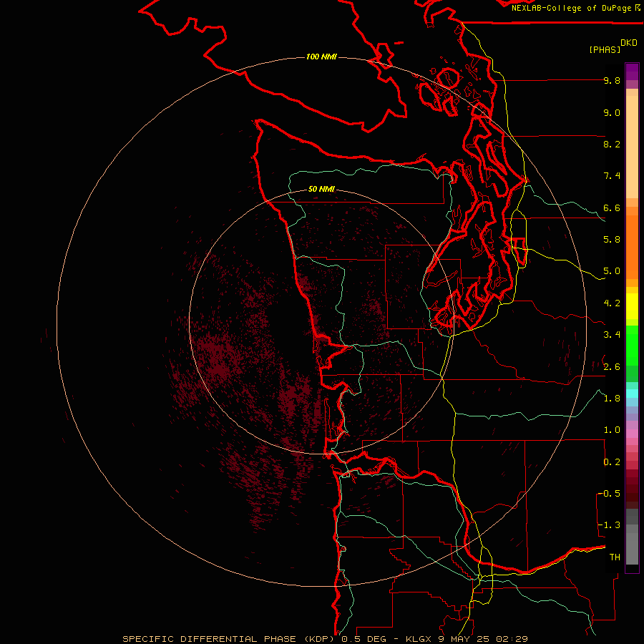
Task: Pick the pale peach segment of color bar
Action: coord(632,147)
